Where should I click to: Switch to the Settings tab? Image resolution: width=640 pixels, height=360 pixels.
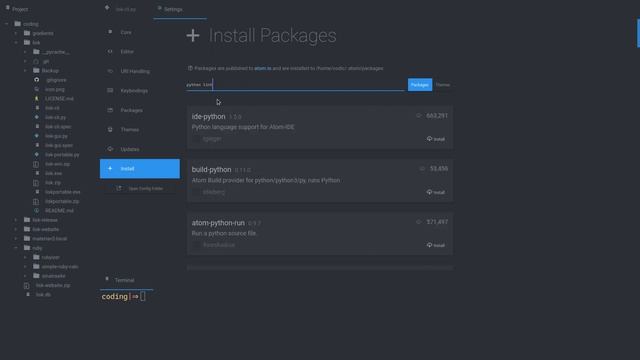click(x=180, y=9)
